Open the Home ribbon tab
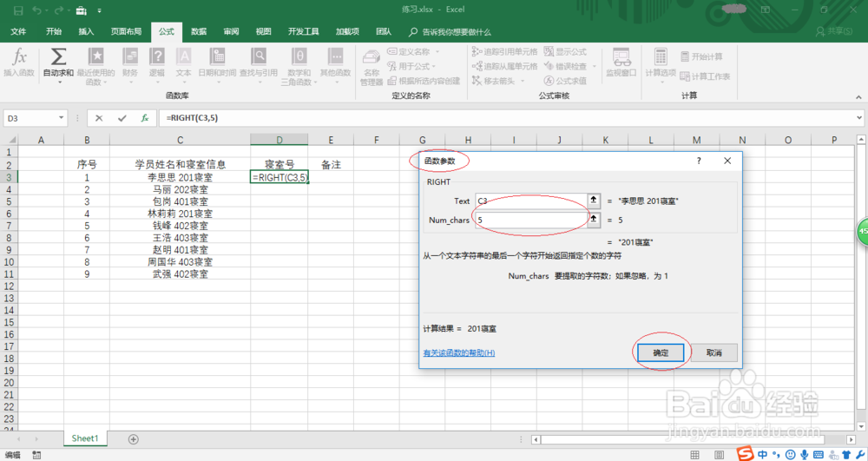Viewport: 868px width, 461px height. pyautogui.click(x=54, y=31)
